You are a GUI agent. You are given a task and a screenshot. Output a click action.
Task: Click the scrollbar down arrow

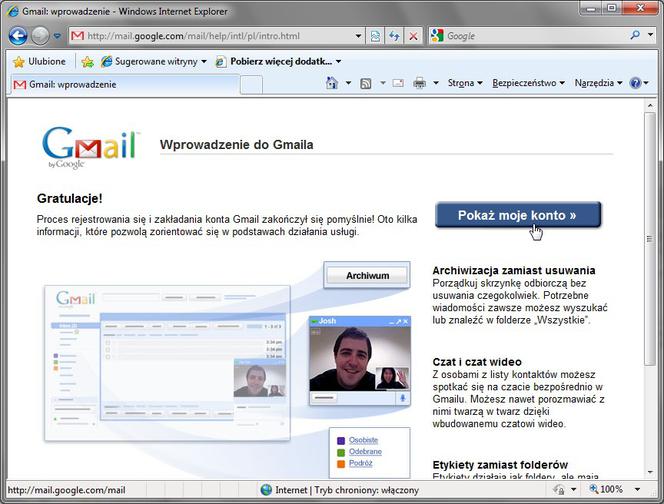click(x=650, y=473)
